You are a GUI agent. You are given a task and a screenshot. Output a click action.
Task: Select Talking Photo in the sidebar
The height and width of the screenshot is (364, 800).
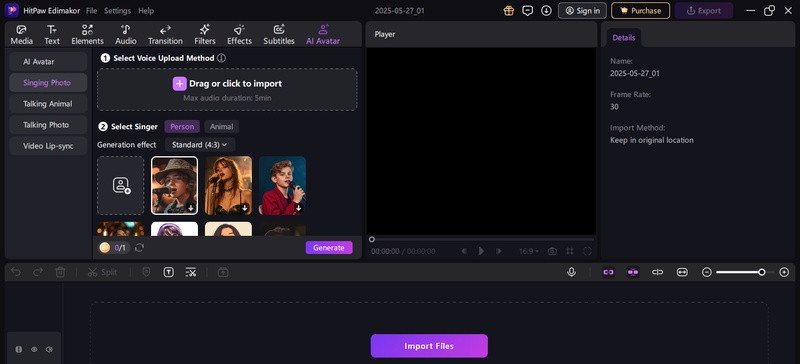[x=48, y=125]
